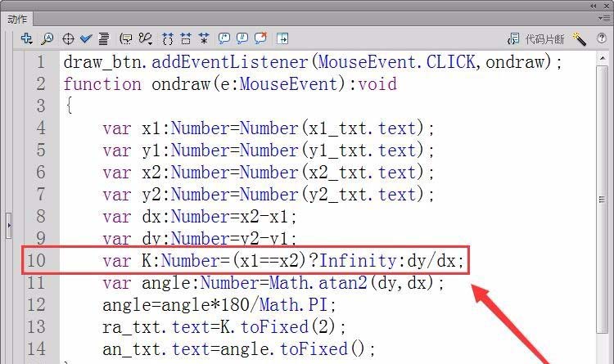Click line number 1 in the gutter
Viewport: 614px width, 364px height.
click(41, 62)
